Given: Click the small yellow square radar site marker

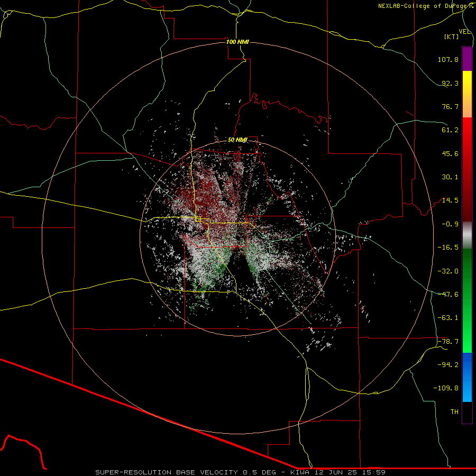Looking at the screenshot, I should click(198, 219).
